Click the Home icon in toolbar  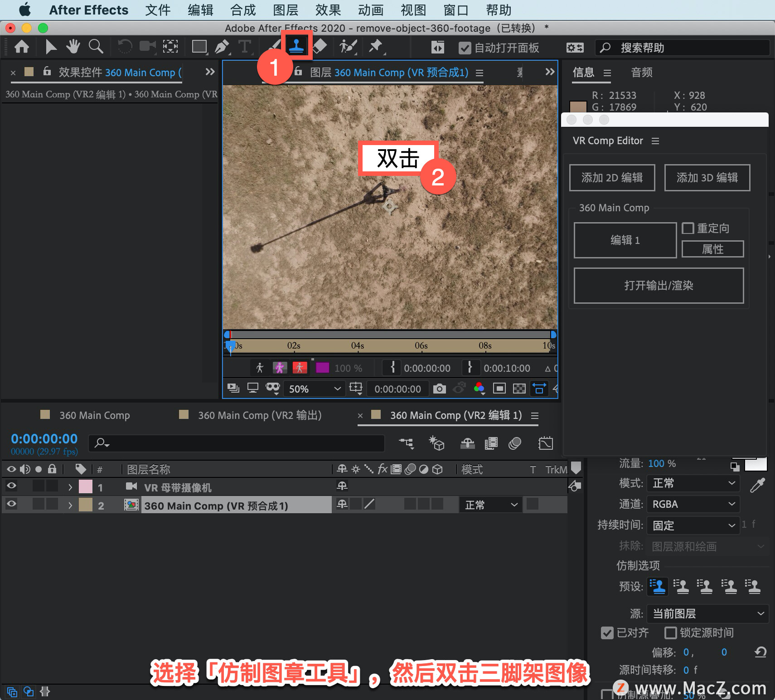click(22, 47)
